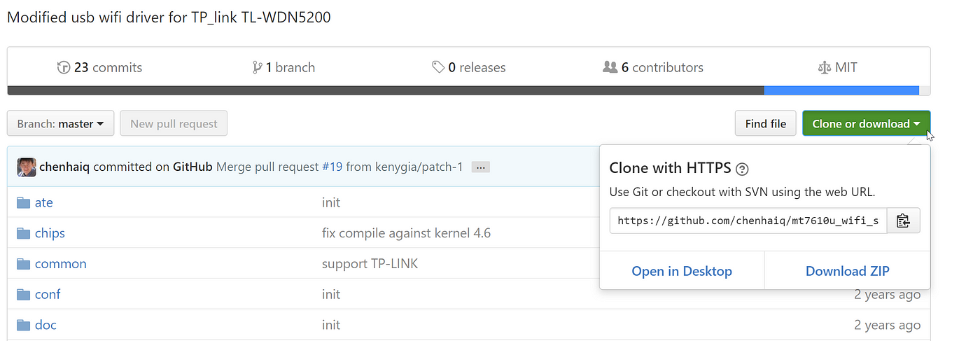
Task: Open the Branch: master dropdown
Action: 60,124
